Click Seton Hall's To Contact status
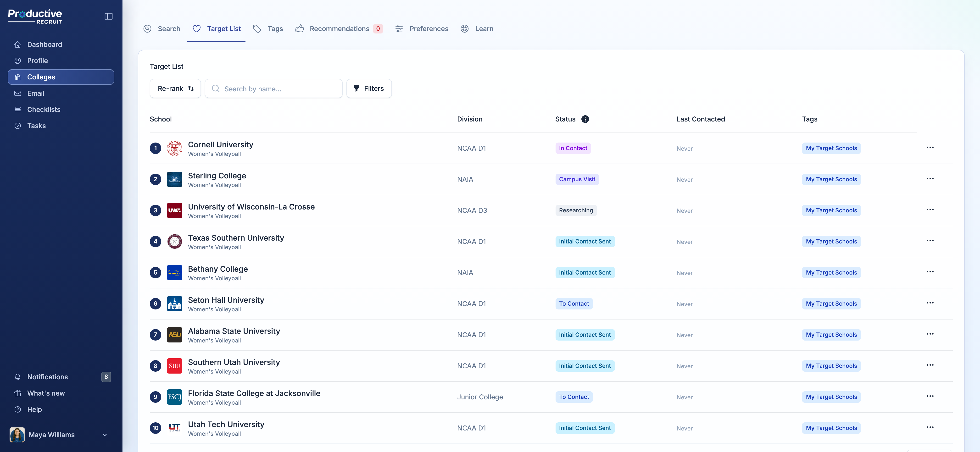Screen dimensions: 980x452 574,304
